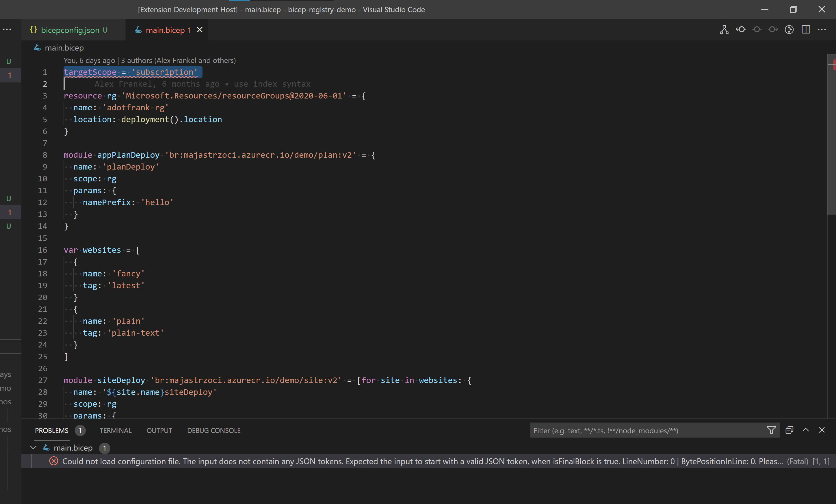Image resolution: width=836 pixels, height=504 pixels.
Task: Click the 'subscription' string on line 1
Action: pos(165,72)
